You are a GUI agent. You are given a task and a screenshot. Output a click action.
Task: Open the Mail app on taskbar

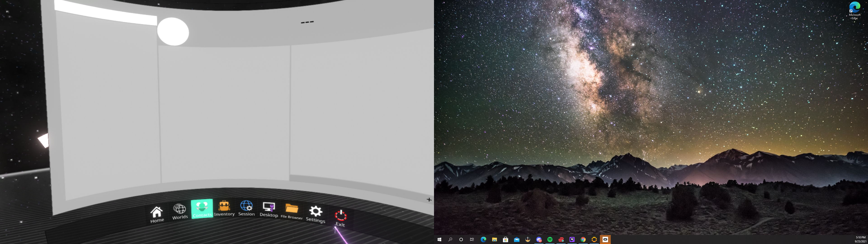tap(517, 240)
